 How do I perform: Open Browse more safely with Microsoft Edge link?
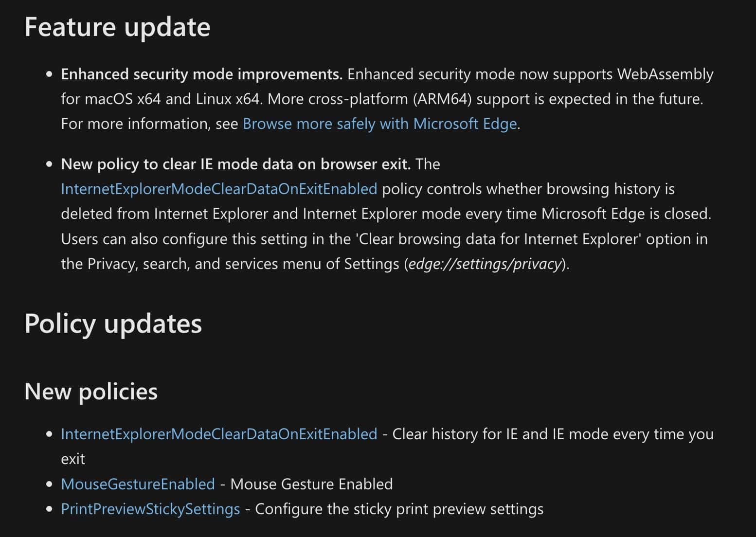tap(379, 124)
